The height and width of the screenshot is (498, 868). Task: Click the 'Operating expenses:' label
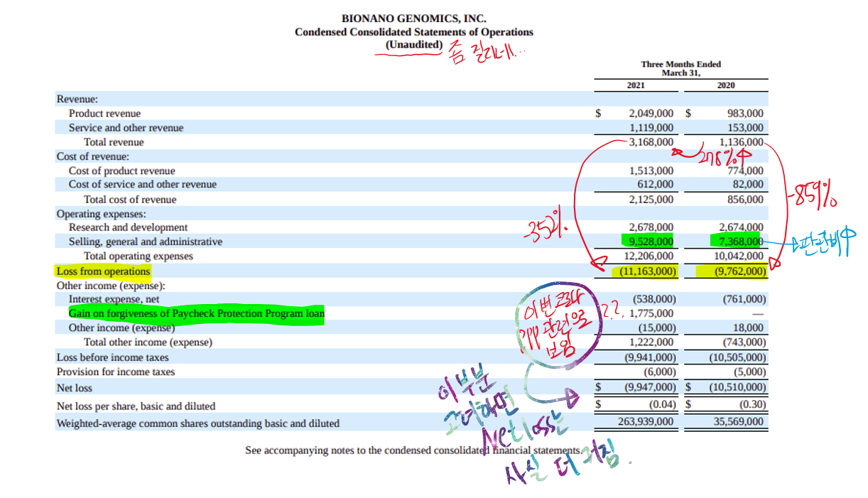[101, 214]
